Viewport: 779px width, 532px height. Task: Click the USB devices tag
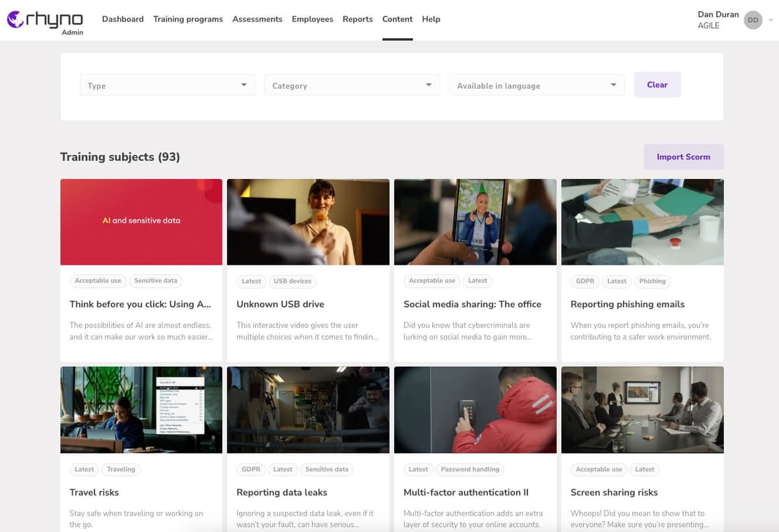(292, 281)
